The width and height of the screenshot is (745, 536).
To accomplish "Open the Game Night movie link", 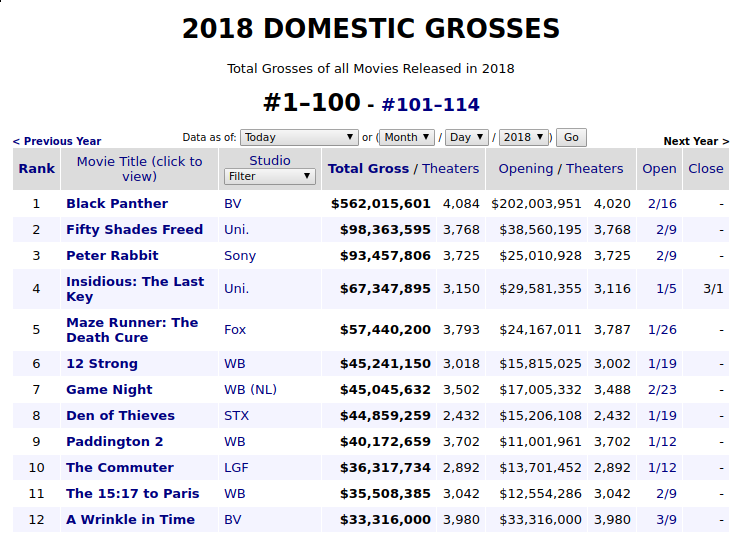I will click(x=109, y=390).
